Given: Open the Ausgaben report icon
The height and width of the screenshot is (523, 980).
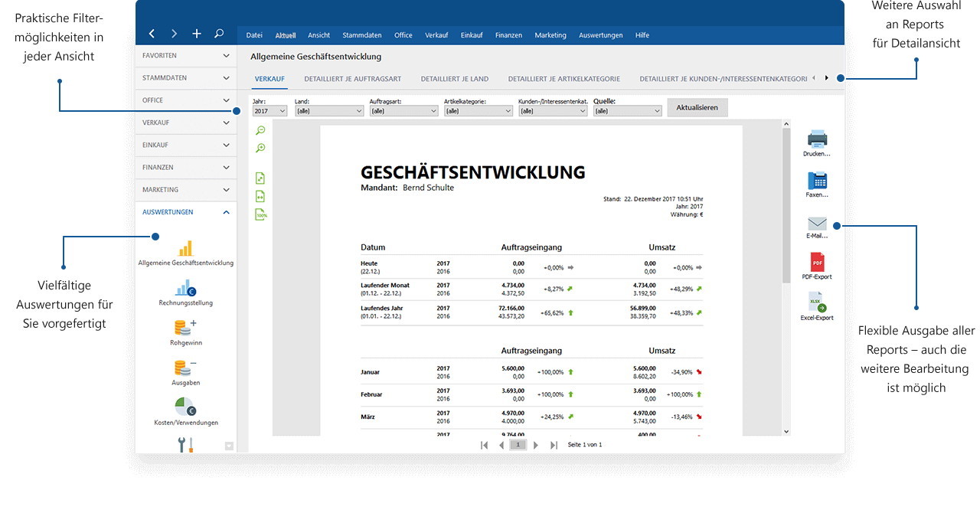Looking at the screenshot, I should (185, 368).
